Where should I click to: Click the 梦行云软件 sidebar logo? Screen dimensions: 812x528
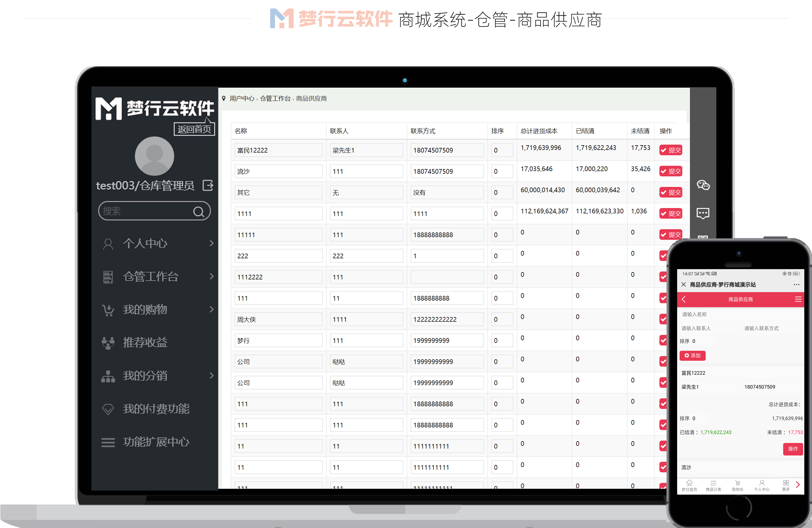point(154,109)
